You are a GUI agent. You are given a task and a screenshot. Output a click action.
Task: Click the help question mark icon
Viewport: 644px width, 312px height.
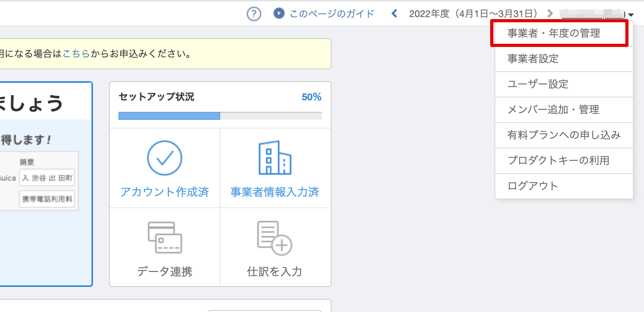(254, 14)
